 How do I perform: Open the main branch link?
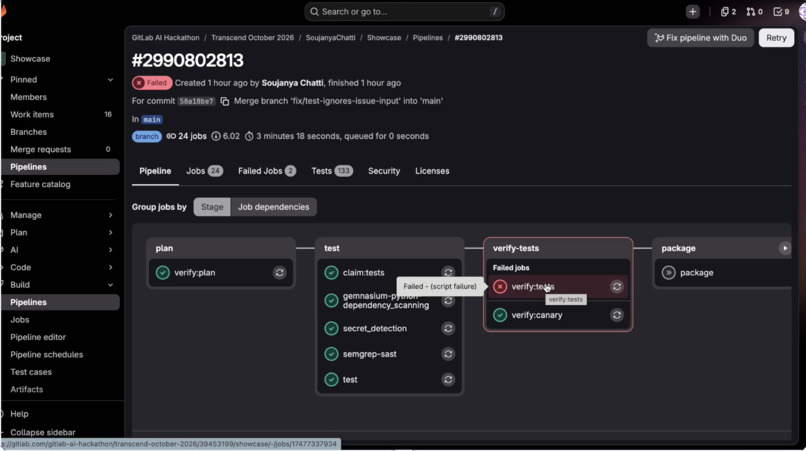152,119
